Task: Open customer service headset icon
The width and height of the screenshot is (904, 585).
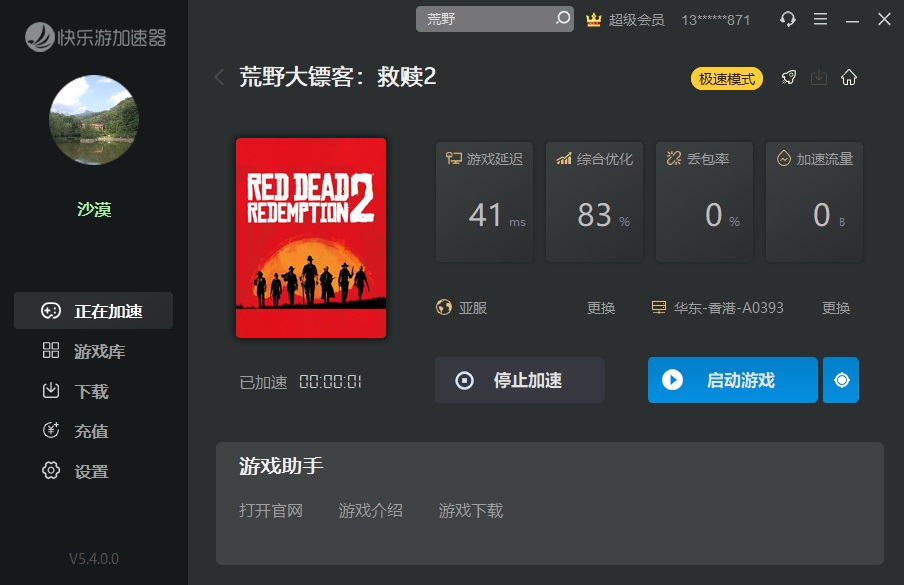Action: [x=788, y=19]
